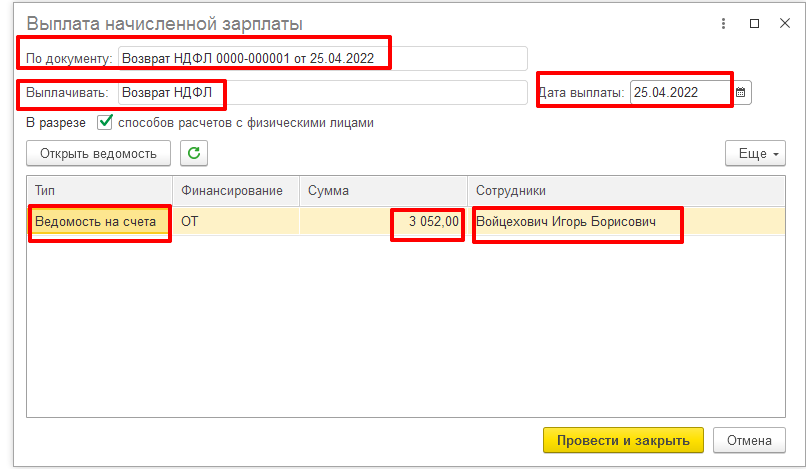
Task: Click the Выплачивать field with Возврат НДФЛ
Action: click(x=322, y=93)
